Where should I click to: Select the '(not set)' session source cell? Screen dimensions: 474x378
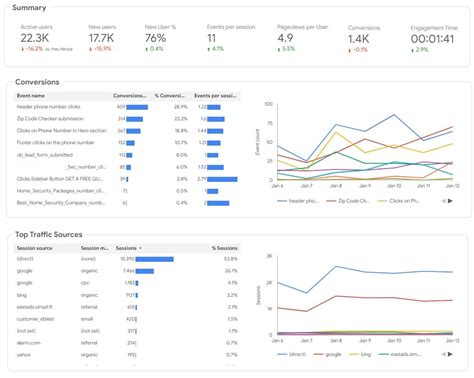click(x=26, y=331)
